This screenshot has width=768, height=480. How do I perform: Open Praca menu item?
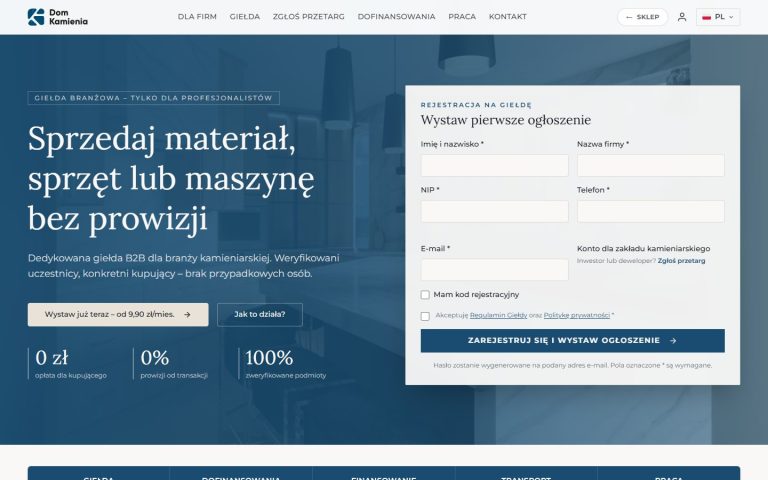(462, 17)
